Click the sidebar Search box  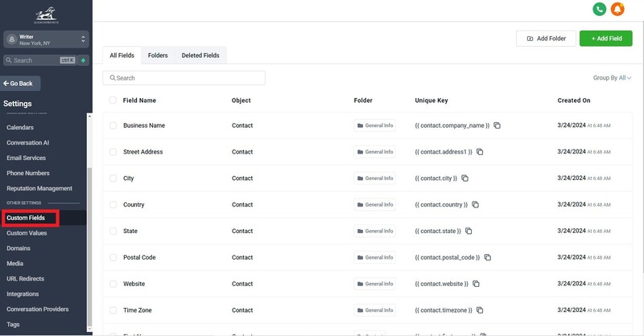40,60
